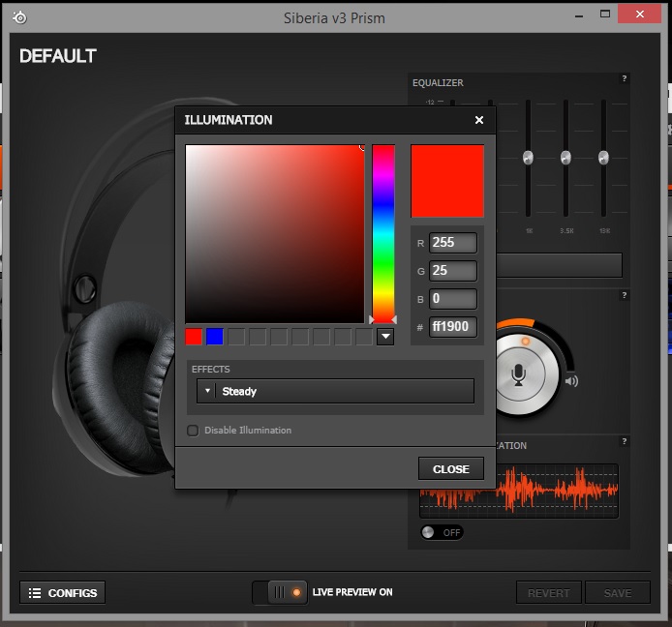Click the first empty saved color slot
This screenshot has height=627, width=672.
coord(236,337)
